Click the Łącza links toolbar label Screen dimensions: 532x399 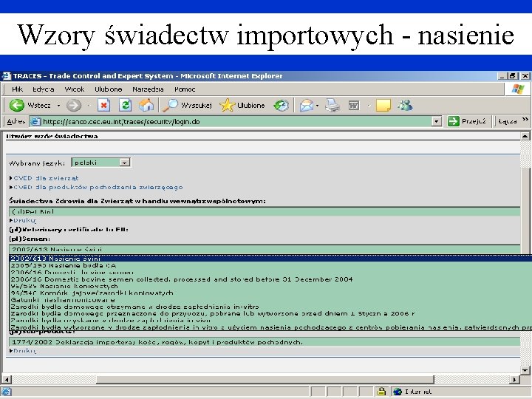[x=508, y=121]
